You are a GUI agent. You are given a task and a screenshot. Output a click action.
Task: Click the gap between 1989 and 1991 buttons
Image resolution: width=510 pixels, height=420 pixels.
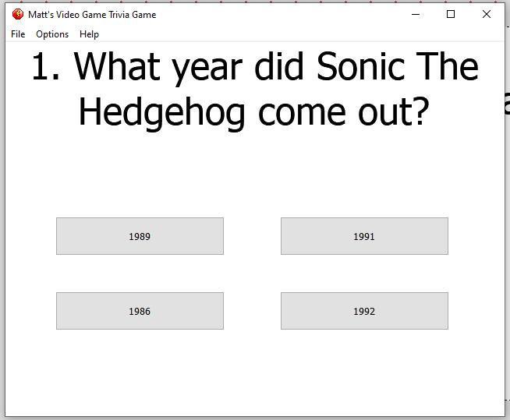[x=252, y=236]
